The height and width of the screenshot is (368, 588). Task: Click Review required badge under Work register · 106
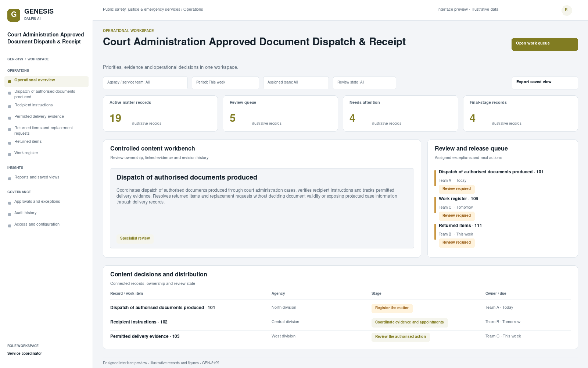(456, 216)
